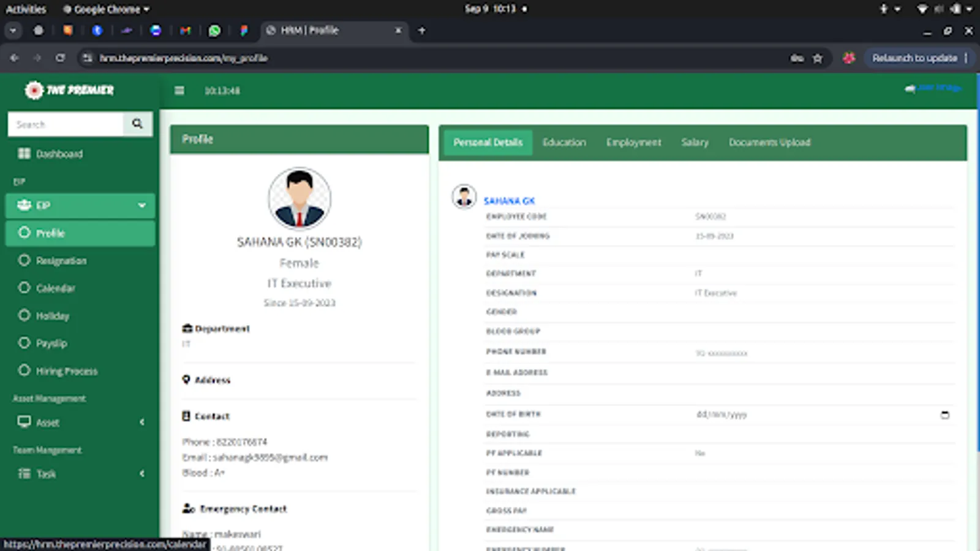This screenshot has height=551, width=980.
Task: Toggle the hamburger menu icon
Action: (179, 91)
